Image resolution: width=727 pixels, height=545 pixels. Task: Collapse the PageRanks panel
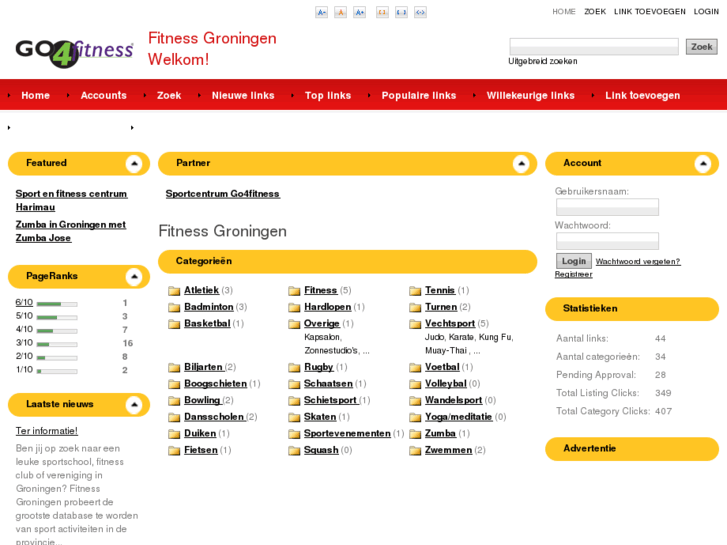[x=134, y=276]
